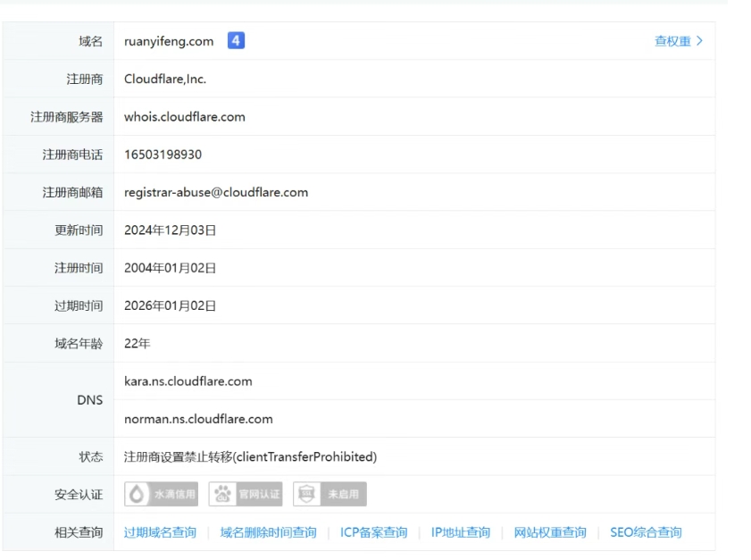This screenshot has width=751, height=560.
Task: Click the SSL 未启用 shield badge
Action: point(330,494)
